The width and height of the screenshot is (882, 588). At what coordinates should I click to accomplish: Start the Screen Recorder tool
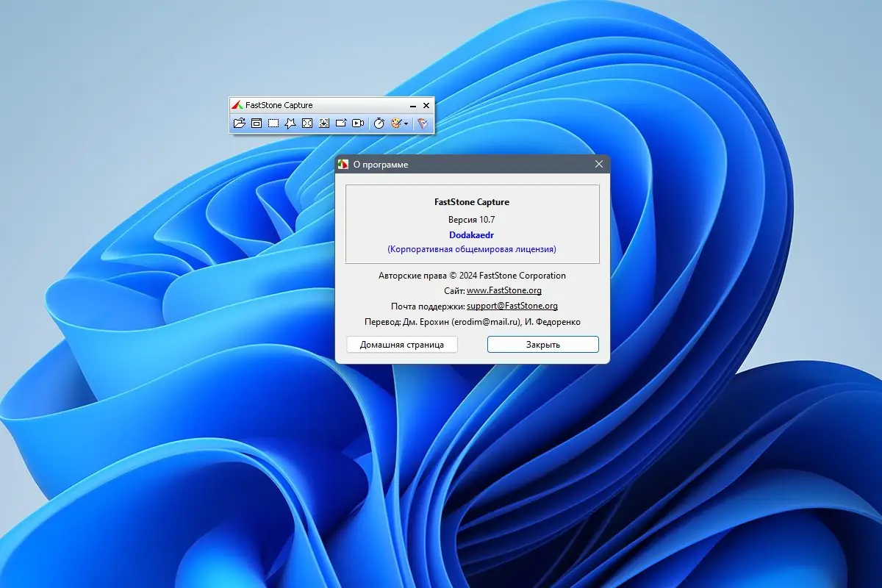358,123
